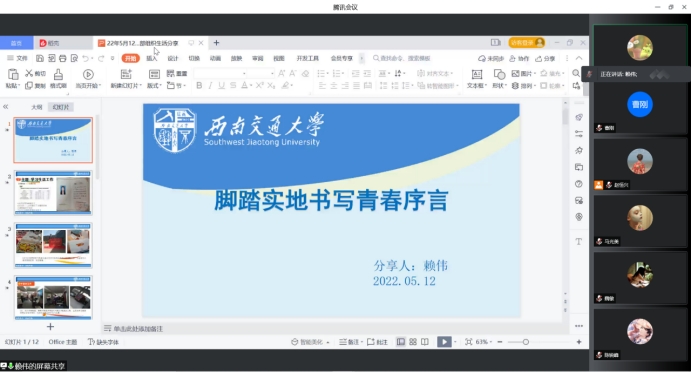Start slideshow with status bar play button

444,342
